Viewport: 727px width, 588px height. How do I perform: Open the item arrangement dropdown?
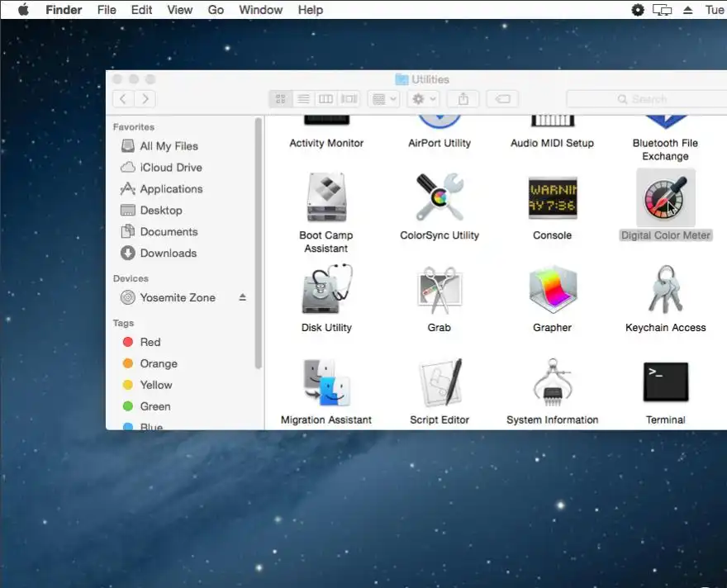point(384,99)
